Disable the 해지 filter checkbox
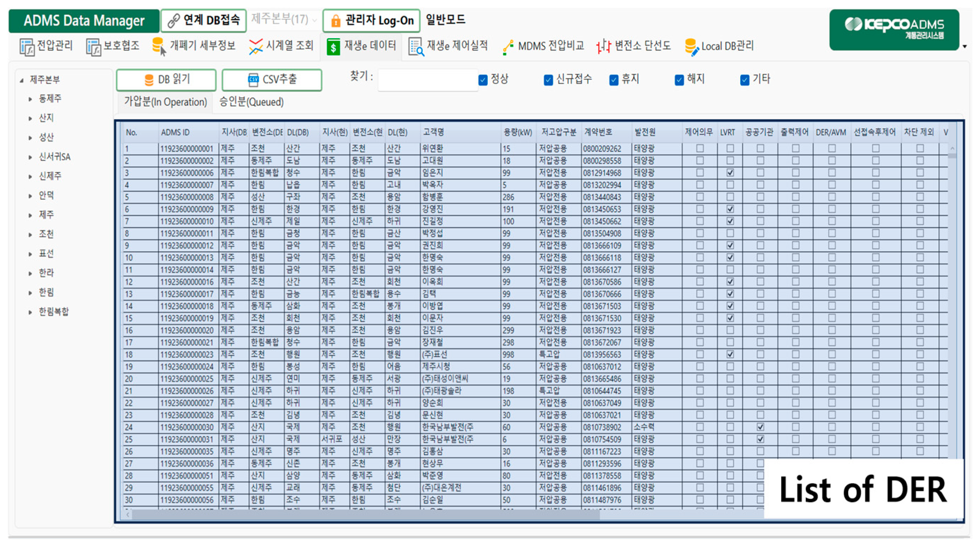The image size is (980, 549). [679, 80]
